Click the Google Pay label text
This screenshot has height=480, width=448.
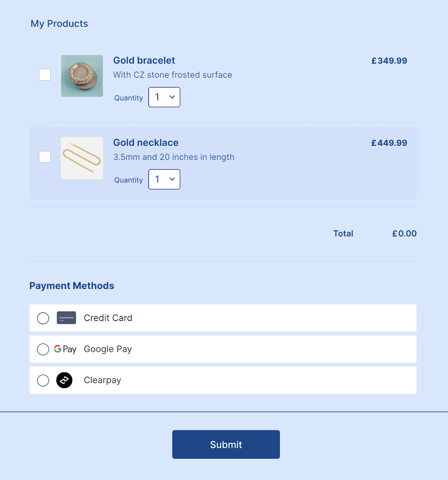pos(108,349)
